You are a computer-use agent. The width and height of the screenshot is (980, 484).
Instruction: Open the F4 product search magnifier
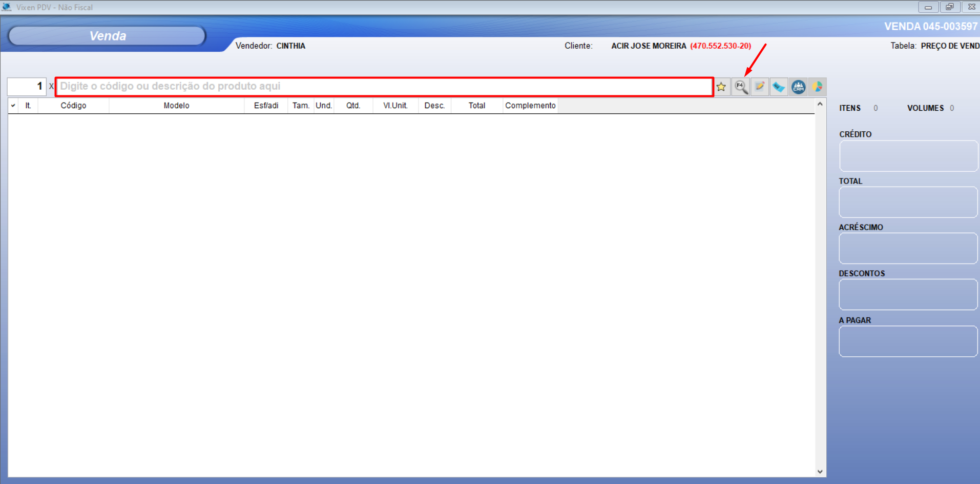(741, 87)
